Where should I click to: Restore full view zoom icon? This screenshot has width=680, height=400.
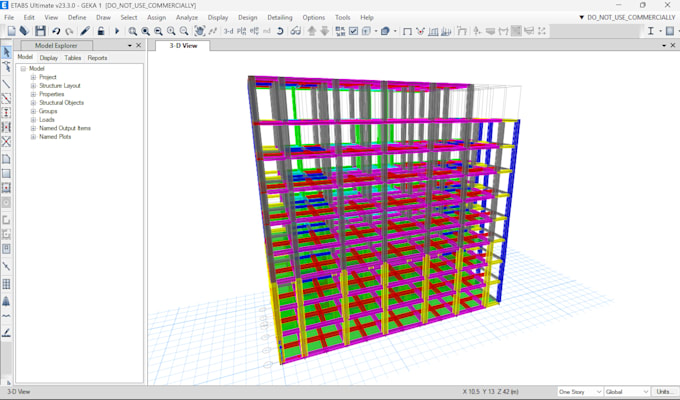point(146,31)
